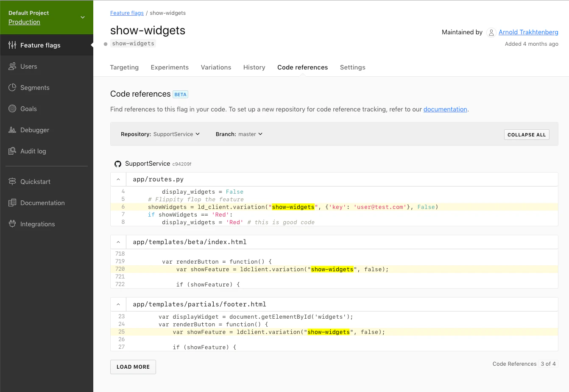Click the GitHub icon beside SupportService
The image size is (569, 392).
[117, 164]
